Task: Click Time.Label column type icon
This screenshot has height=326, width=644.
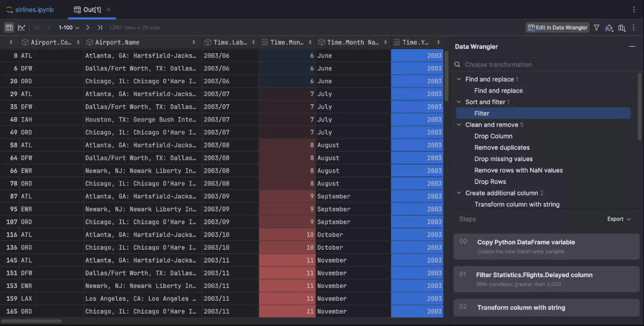Action: tap(208, 42)
